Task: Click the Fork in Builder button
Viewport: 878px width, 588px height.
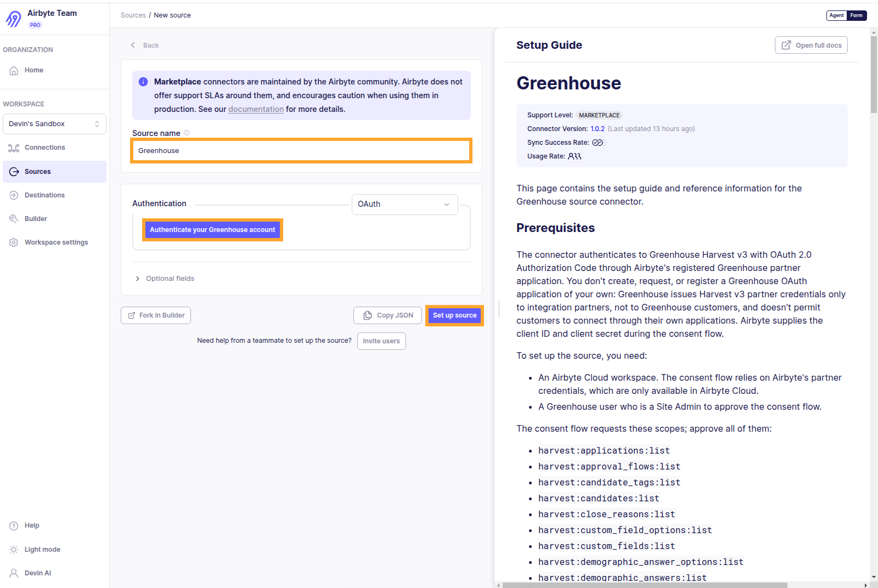Action: pyautogui.click(x=156, y=315)
